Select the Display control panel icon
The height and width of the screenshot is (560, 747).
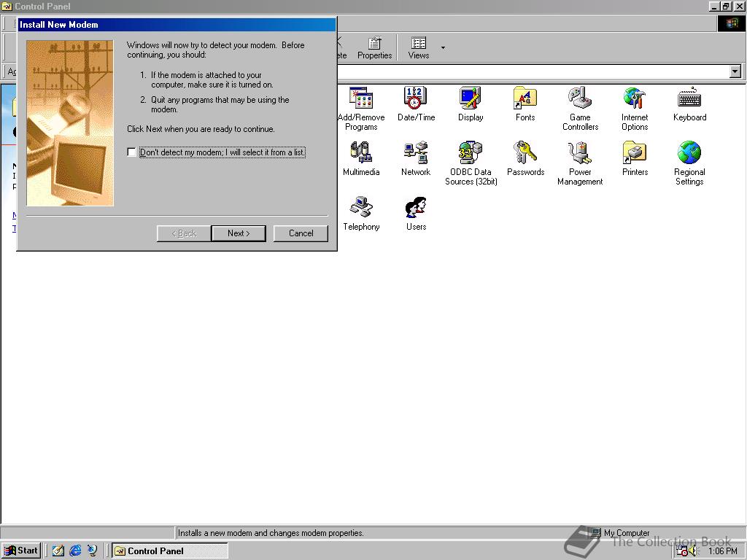click(x=471, y=104)
